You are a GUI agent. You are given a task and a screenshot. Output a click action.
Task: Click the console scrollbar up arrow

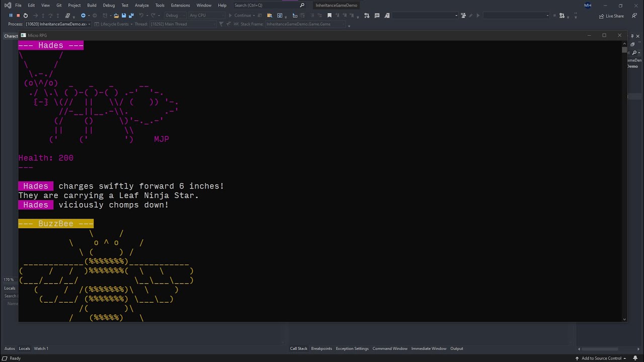[624, 43]
